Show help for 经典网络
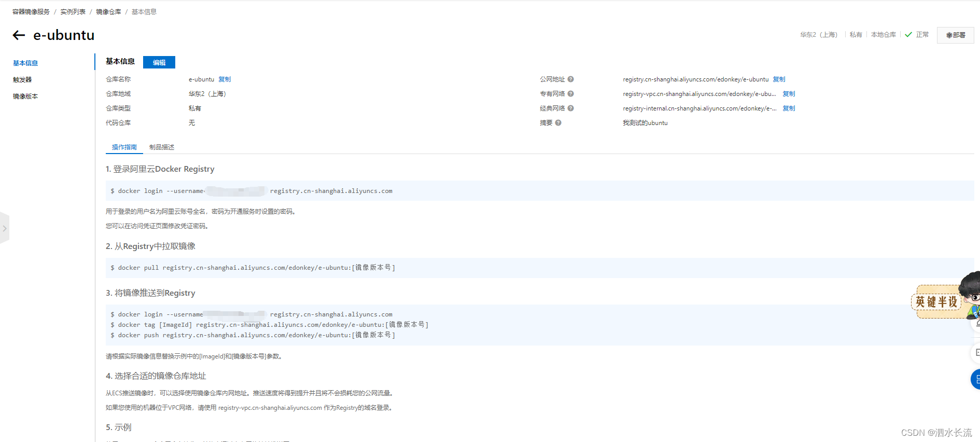Image resolution: width=980 pixels, height=442 pixels. 570,108
